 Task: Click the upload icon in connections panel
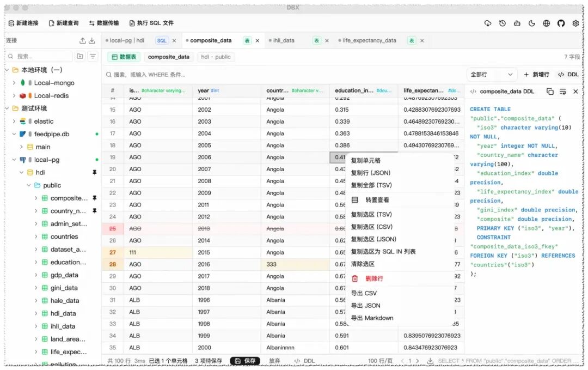[x=83, y=40]
